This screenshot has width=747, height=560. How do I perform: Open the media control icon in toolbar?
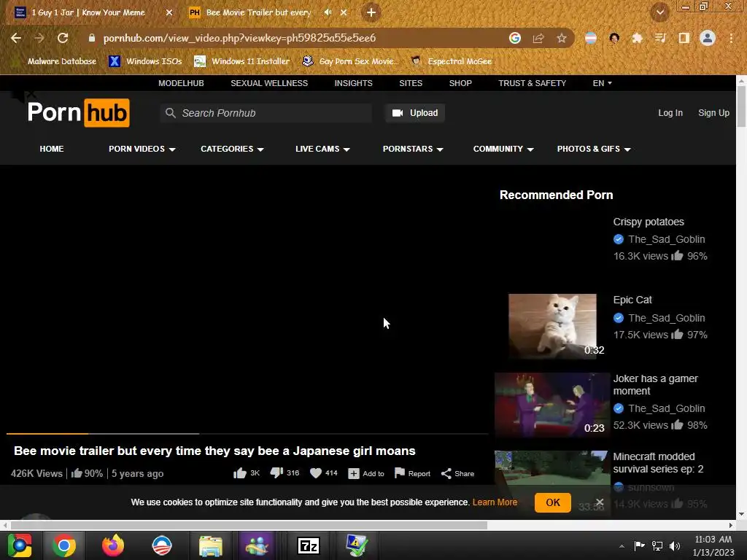coord(660,38)
